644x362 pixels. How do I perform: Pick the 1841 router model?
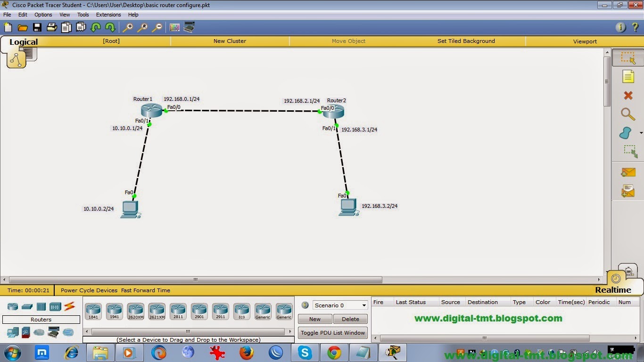pyautogui.click(x=93, y=312)
